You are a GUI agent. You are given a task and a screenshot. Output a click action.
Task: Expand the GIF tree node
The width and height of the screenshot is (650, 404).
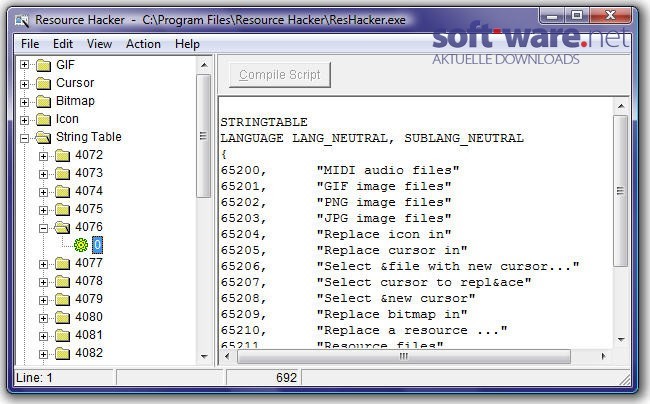pos(24,65)
